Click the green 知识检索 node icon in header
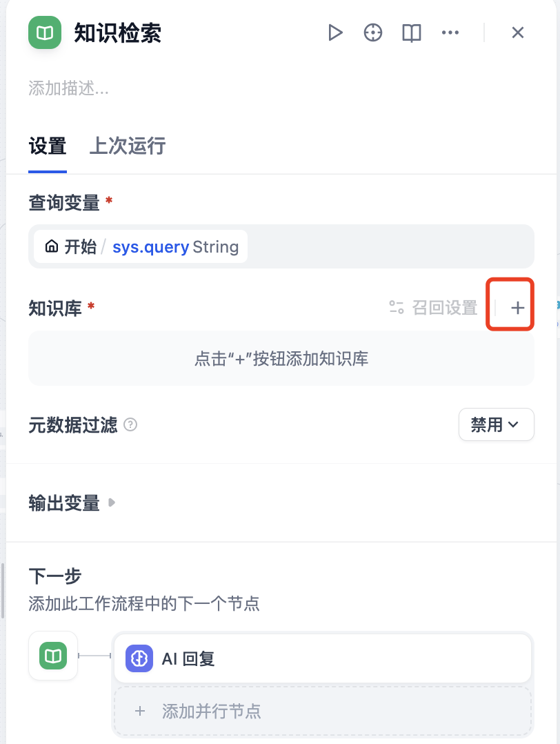 point(45,32)
